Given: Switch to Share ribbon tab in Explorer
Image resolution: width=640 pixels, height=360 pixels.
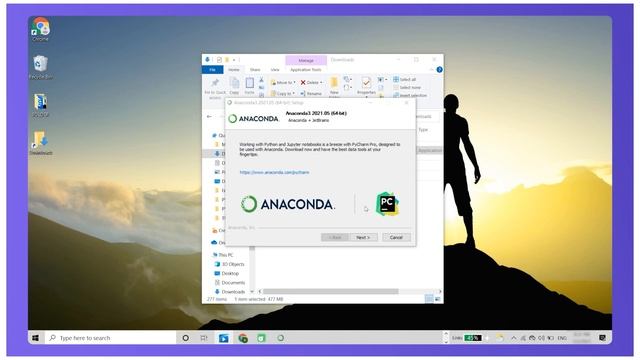Looking at the screenshot, I should [255, 70].
